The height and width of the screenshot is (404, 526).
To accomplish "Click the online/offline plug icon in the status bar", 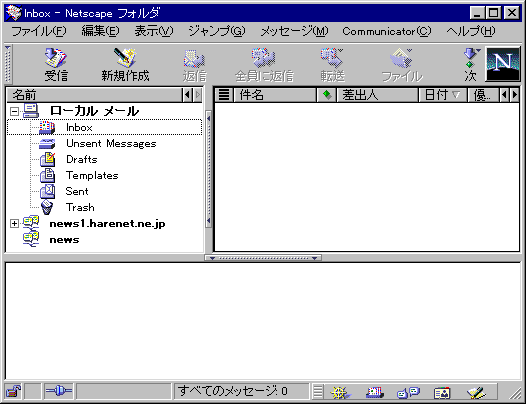I will [x=59, y=391].
